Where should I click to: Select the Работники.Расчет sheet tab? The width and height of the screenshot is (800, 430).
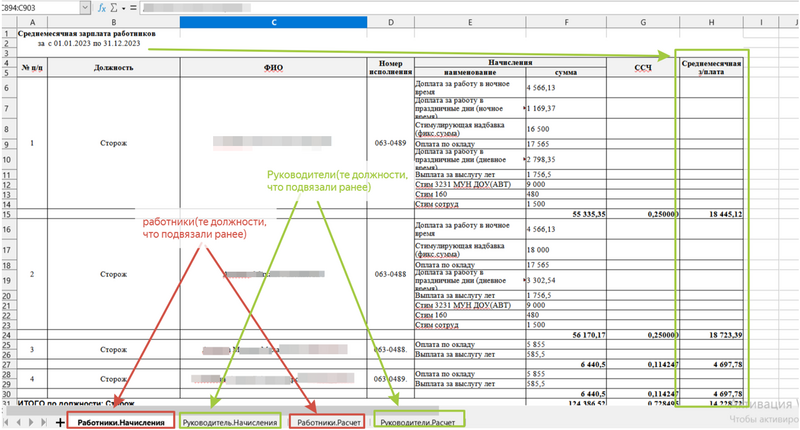coord(328,423)
